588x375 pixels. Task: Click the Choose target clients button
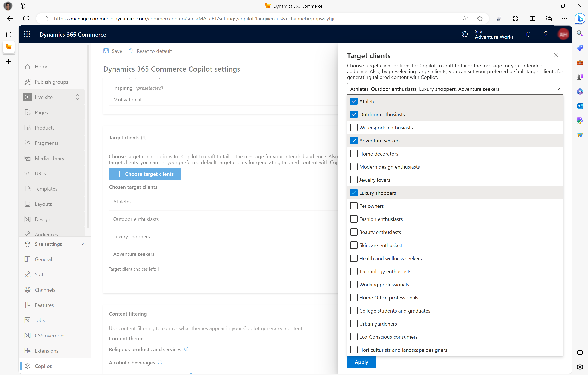pyautogui.click(x=145, y=174)
